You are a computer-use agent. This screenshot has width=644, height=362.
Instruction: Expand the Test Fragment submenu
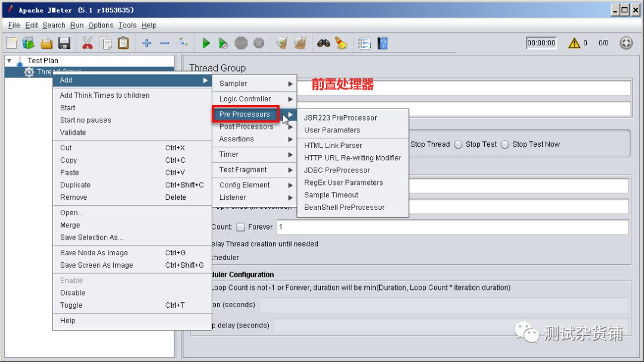[x=255, y=170]
